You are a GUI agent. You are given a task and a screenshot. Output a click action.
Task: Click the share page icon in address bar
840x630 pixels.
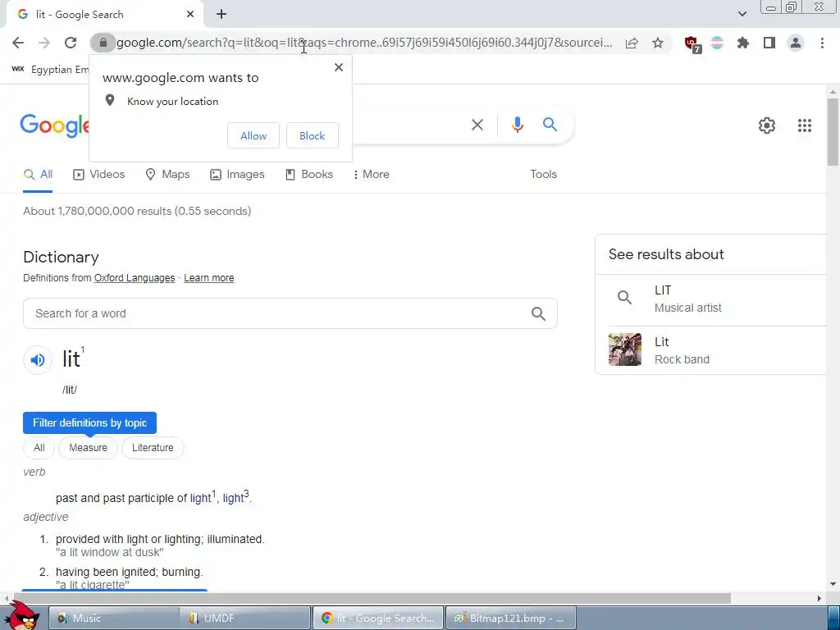(632, 43)
